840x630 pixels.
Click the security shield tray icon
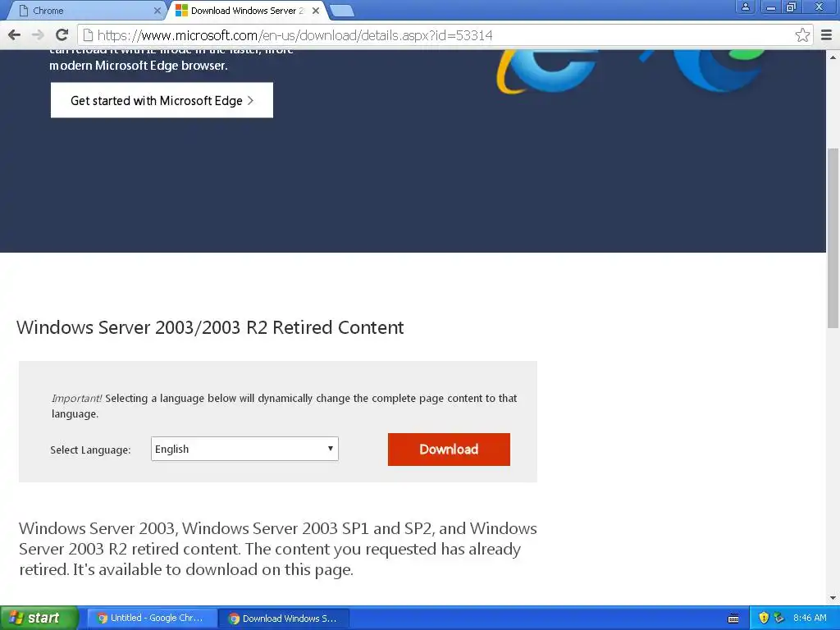tap(764, 618)
